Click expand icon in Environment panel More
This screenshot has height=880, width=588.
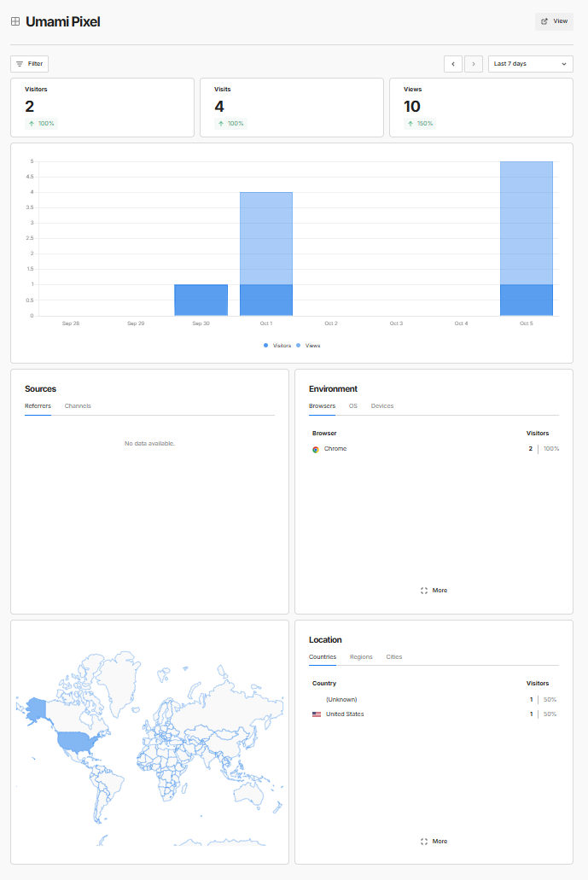[424, 591]
